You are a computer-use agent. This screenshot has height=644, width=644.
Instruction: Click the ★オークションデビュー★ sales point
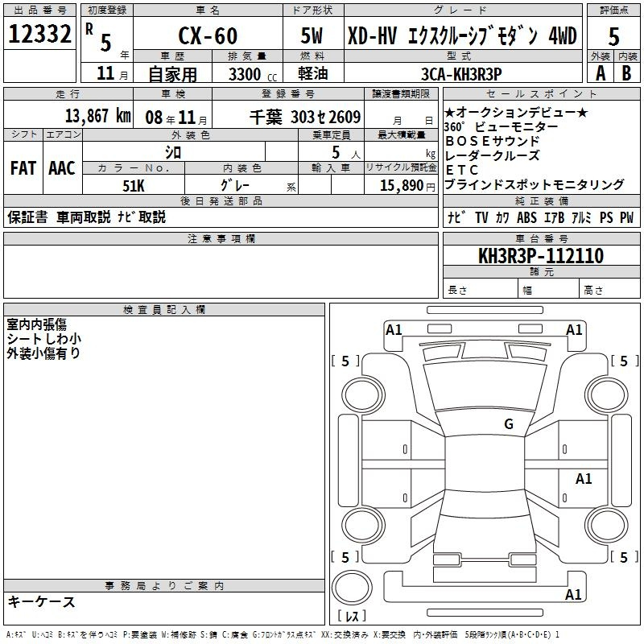(515, 113)
